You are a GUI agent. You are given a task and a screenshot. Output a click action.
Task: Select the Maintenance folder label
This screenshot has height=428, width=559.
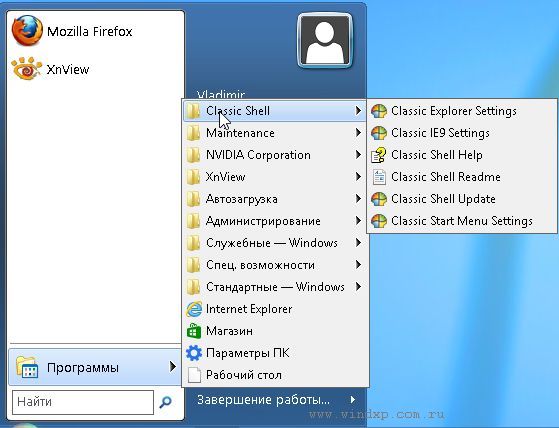point(240,133)
